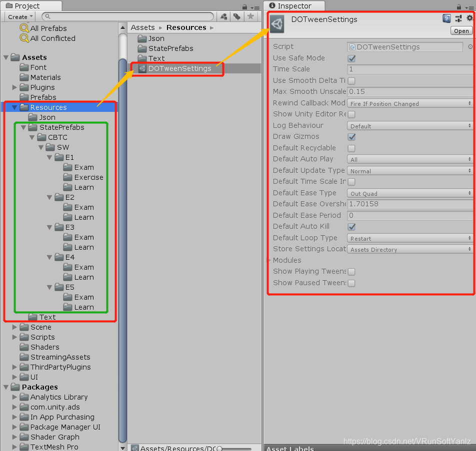476x451 pixels.
Task: Select the ThirdPartyPlugins folder
Action: pyautogui.click(x=60, y=367)
